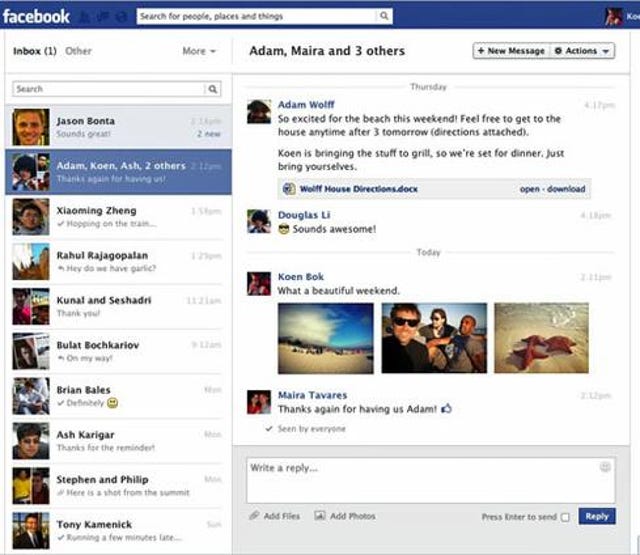Click the '2 new' label on Jason Bonta
The height and width of the screenshot is (555, 640).
(x=209, y=134)
